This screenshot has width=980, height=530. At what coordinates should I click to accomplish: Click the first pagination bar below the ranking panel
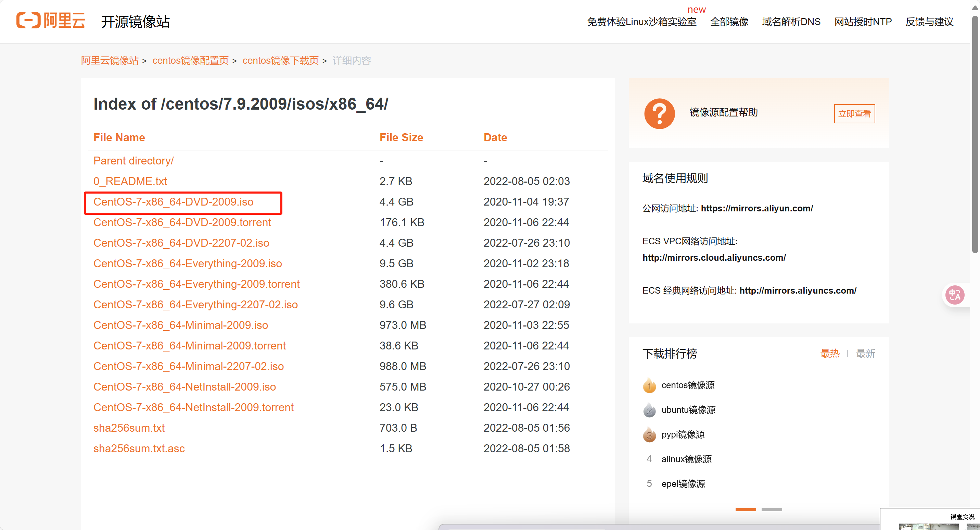click(x=746, y=509)
